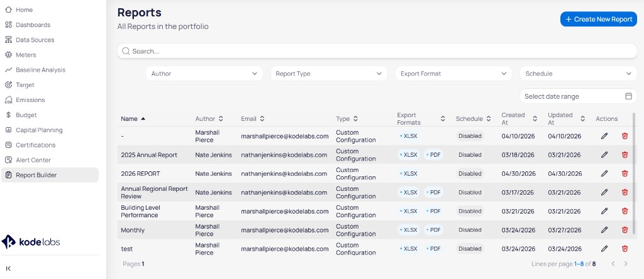Click the KodeLabs logo
This screenshot has width=644, height=279.
pyautogui.click(x=31, y=242)
